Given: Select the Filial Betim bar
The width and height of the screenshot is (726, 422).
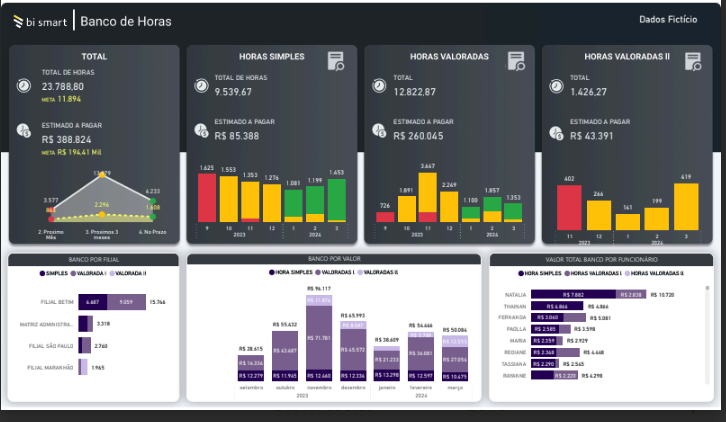Looking at the screenshot, I should 113,300.
